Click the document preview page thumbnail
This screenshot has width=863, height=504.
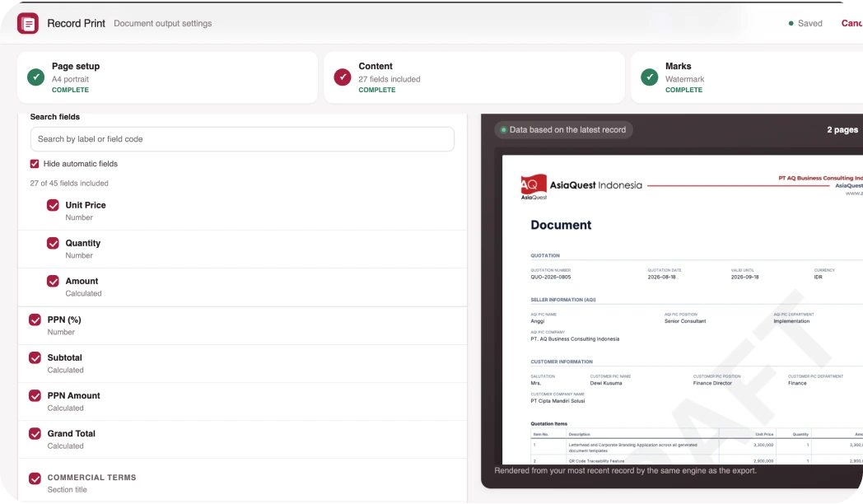click(x=683, y=310)
